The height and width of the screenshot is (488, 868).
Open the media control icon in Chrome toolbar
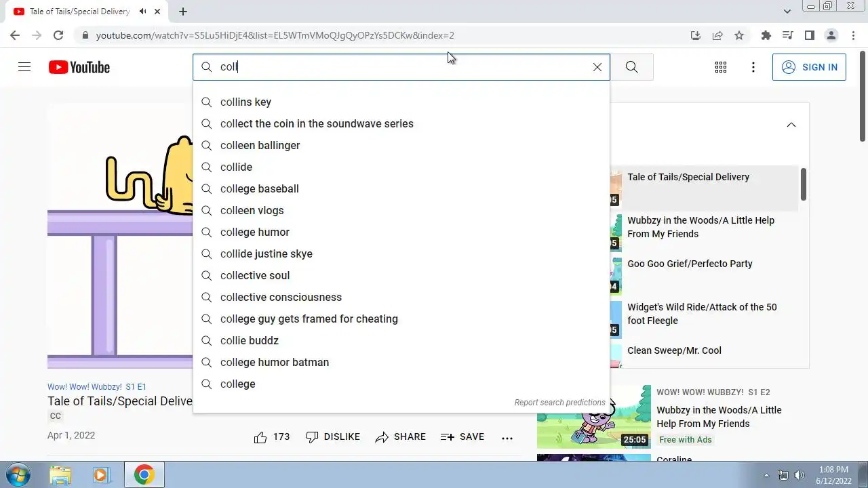[x=787, y=35]
